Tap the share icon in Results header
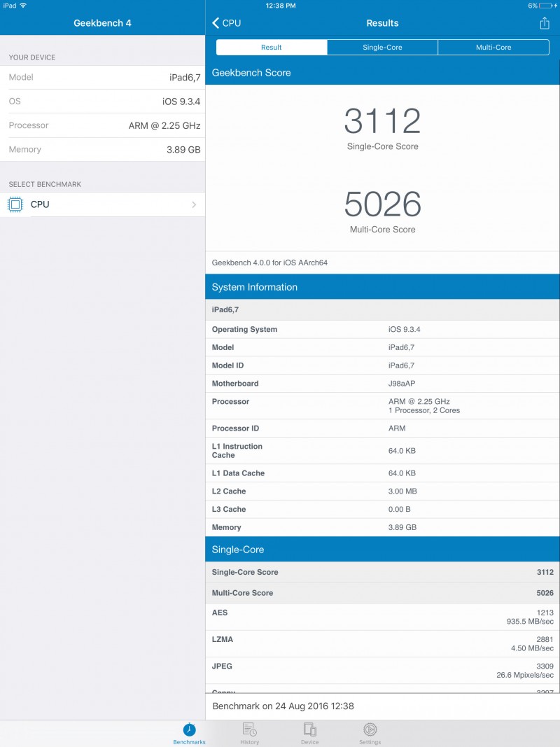This screenshot has height=747, width=560. click(x=545, y=23)
